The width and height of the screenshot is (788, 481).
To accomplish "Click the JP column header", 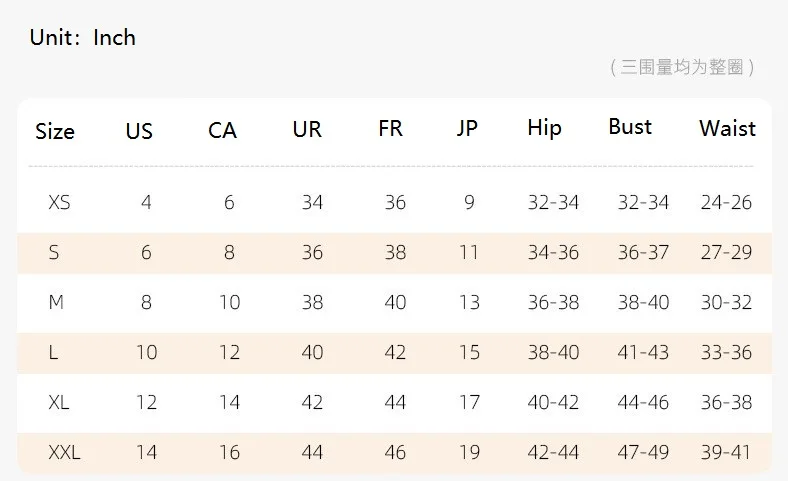I will (467, 130).
